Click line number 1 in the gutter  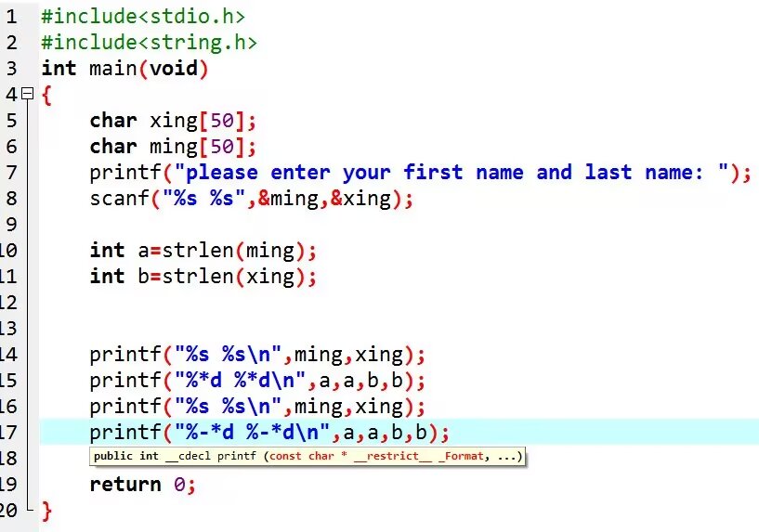[11, 17]
